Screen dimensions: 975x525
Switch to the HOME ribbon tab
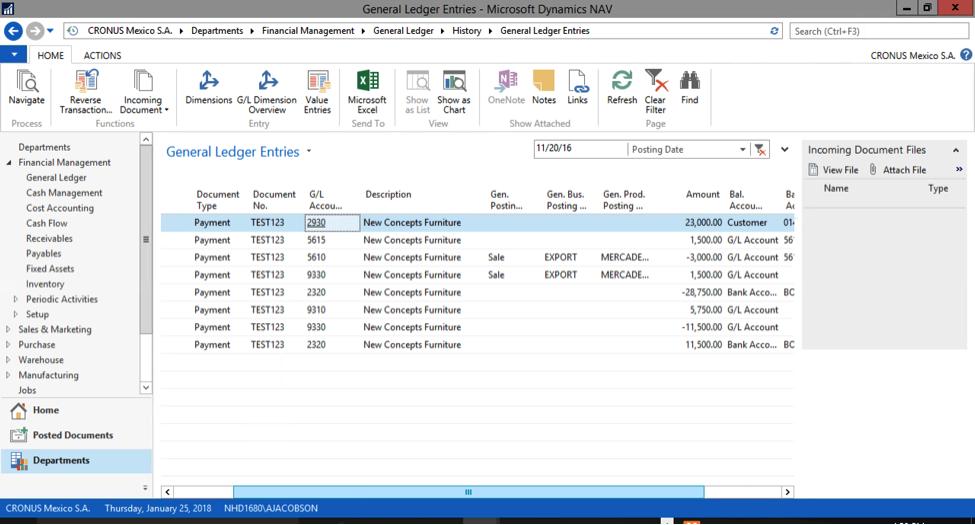coord(50,55)
